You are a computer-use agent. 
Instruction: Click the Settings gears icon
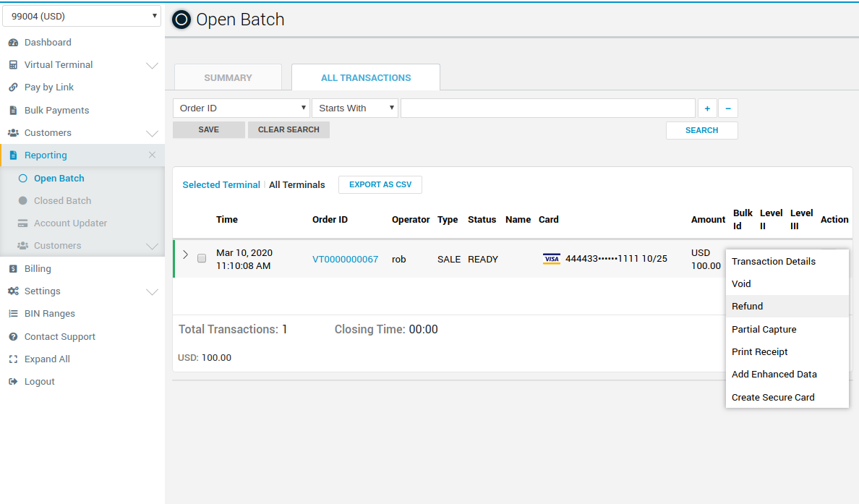pyautogui.click(x=13, y=291)
